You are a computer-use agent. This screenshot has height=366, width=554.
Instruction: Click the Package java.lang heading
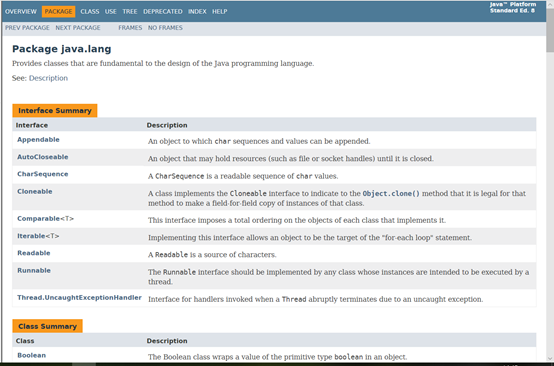61,49
